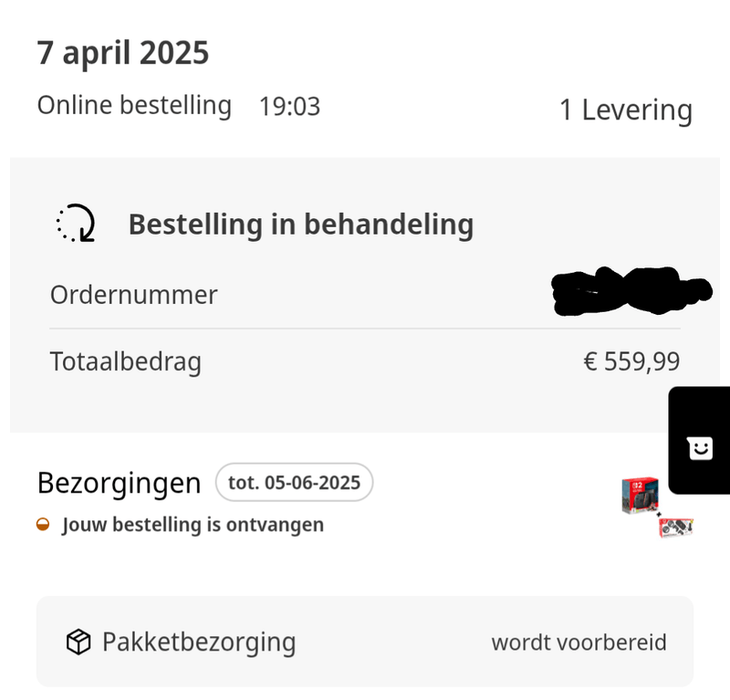Click the Ordernummer label
The height and width of the screenshot is (700, 730).
coord(133,296)
